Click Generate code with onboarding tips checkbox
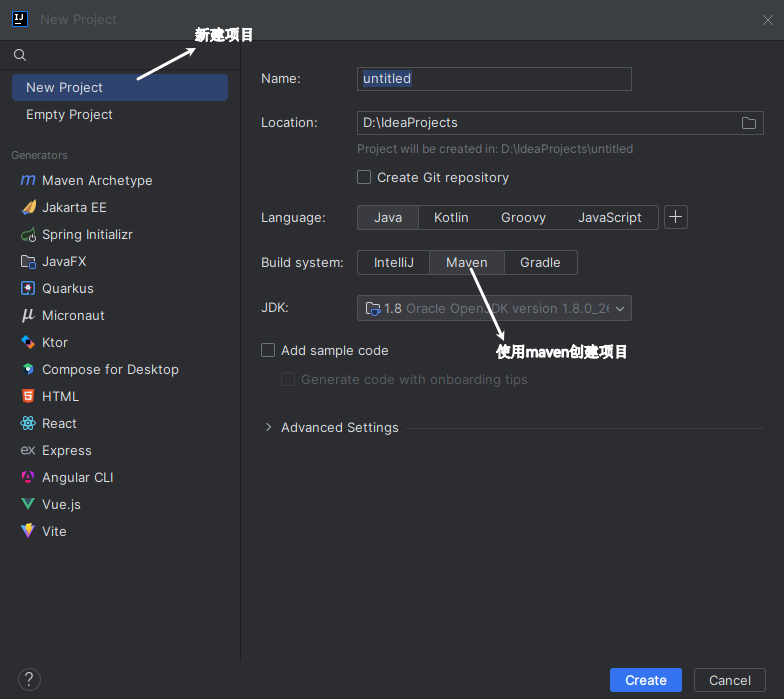Viewport: 784px width, 699px height. coord(288,379)
